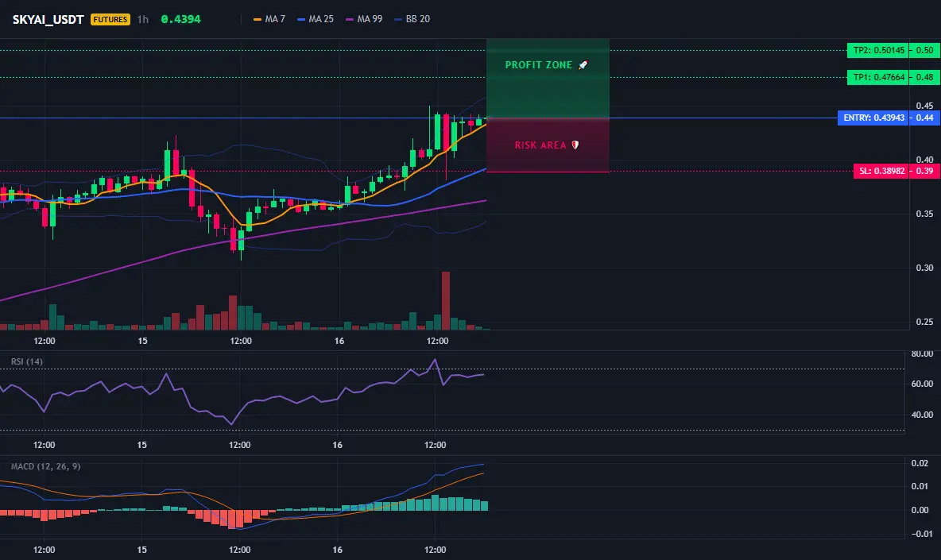Click the 0.35 price axis label

click(924, 214)
